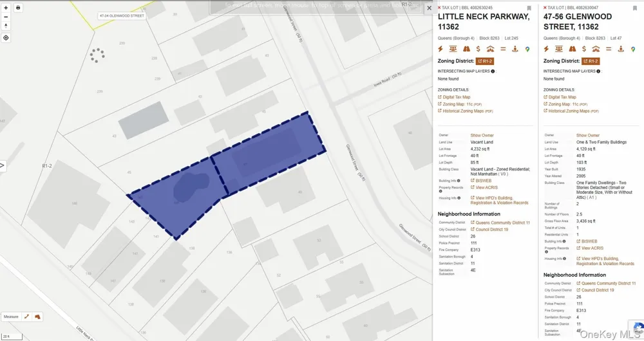Select the measure area polygon tool
Image resolution: width=644 pixels, height=341 pixels.
pos(37,317)
